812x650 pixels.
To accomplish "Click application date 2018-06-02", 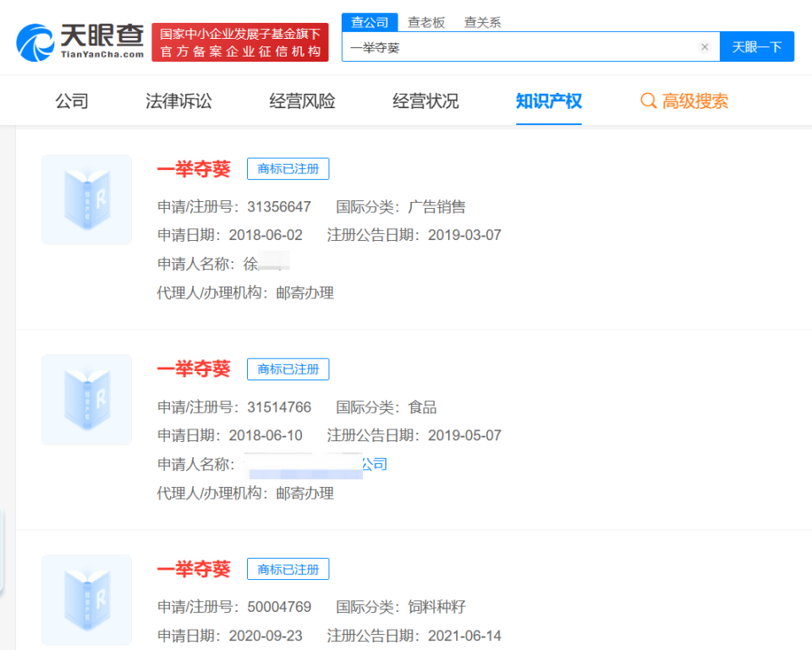I will point(266,235).
